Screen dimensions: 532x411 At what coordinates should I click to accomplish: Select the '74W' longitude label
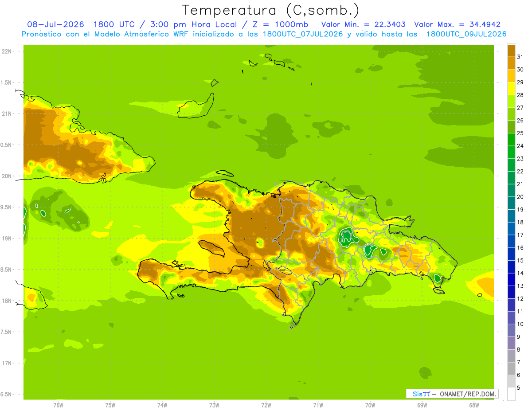[x=162, y=405]
